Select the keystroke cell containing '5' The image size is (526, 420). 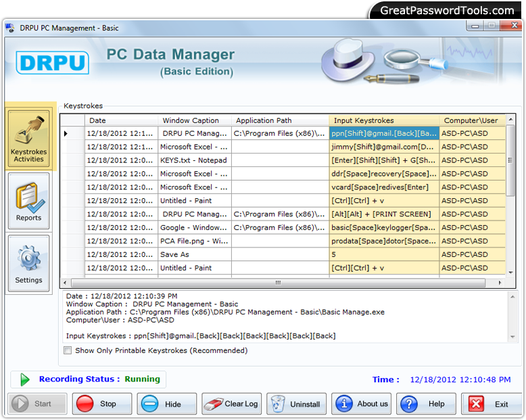pos(384,254)
